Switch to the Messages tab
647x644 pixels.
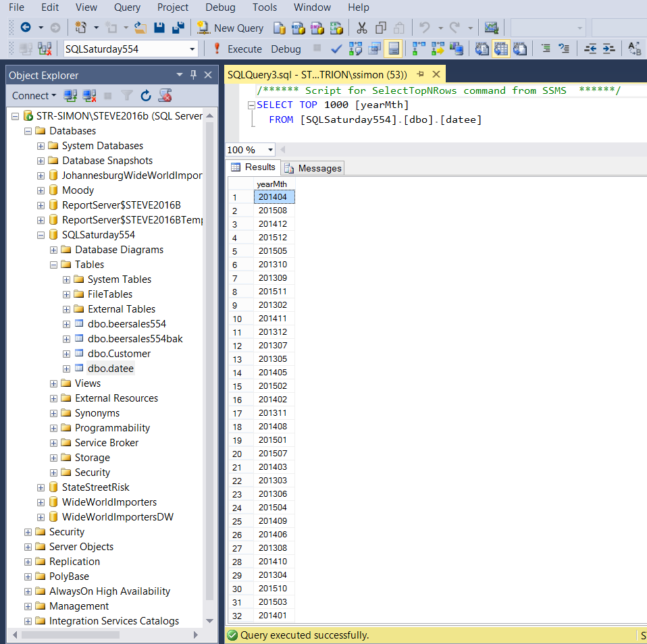coord(313,168)
